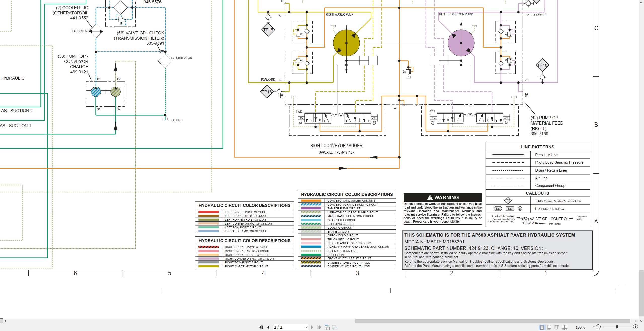Click the blue striped P1 pump circle
This screenshot has height=331, width=644.
tap(96, 92)
